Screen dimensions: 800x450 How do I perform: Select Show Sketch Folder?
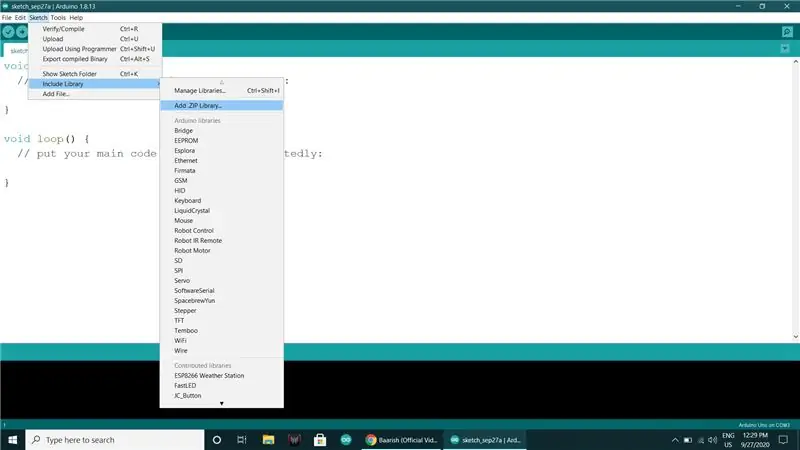coord(95,74)
